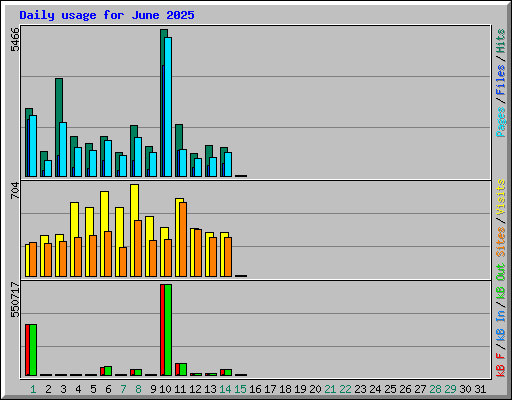Viewport: 512px width, 400px height.
Task: Click the cyan files bar for day 14
Action: 228,164
